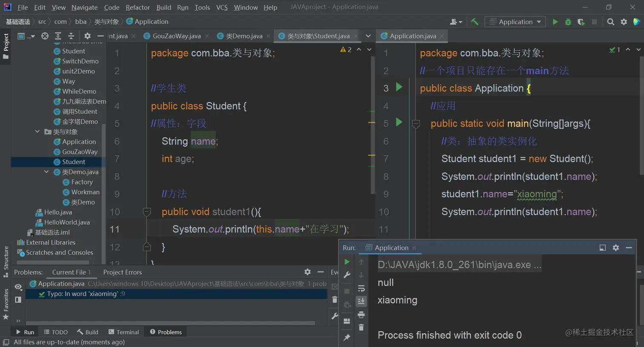Screen dimensions: 644x347
Task: Clear all Run console output
Action: (361, 327)
